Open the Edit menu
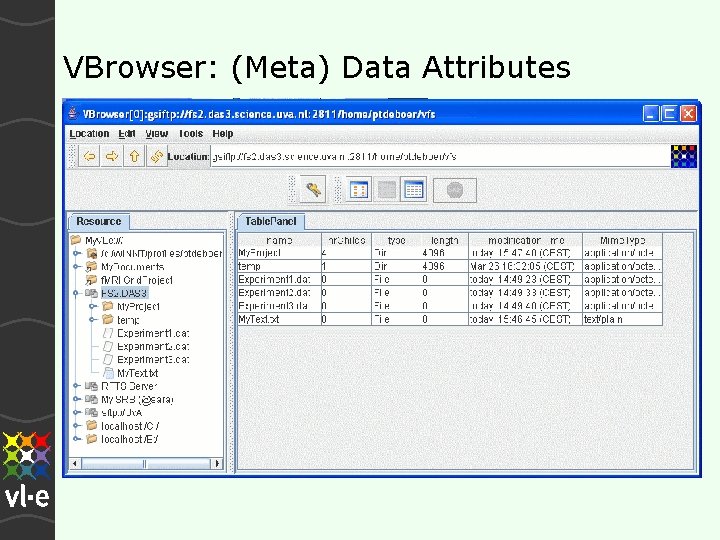Viewport: 720px width, 540px height. (x=127, y=134)
